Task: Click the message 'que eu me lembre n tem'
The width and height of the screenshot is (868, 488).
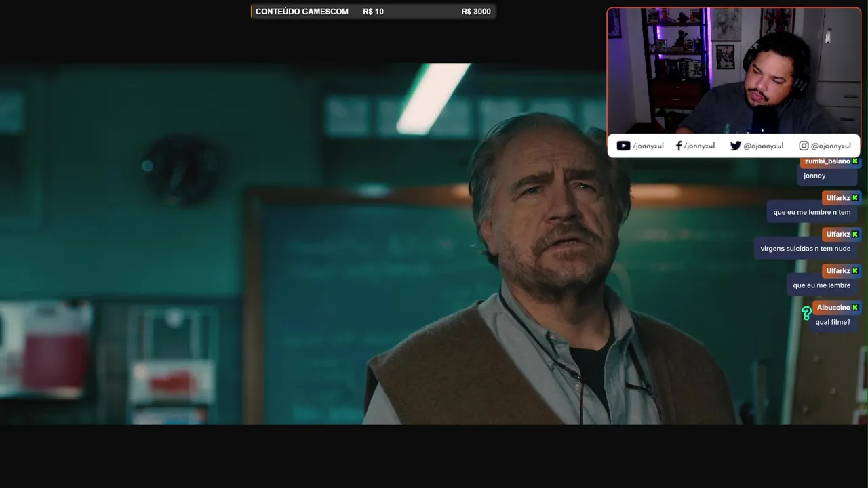Action: (x=812, y=212)
